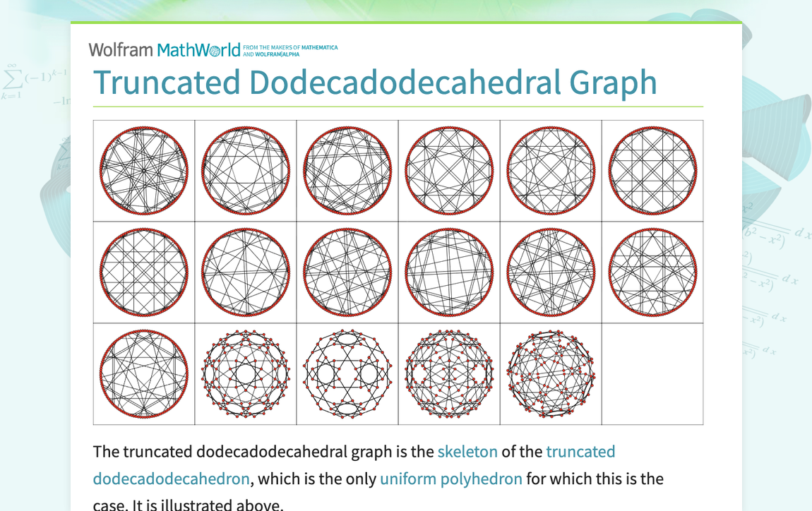
Task: Open the spherical polyhedron embedding thumbnail
Action: click(x=550, y=374)
